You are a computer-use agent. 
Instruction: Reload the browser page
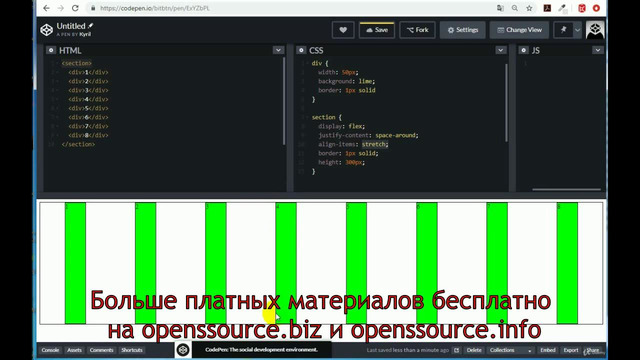[75, 8]
